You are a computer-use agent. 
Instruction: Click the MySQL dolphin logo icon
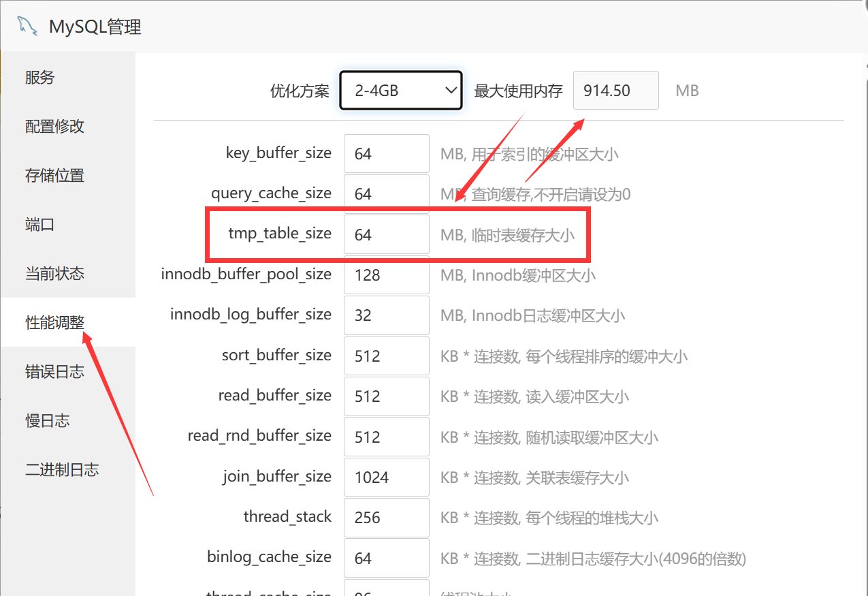[x=27, y=26]
